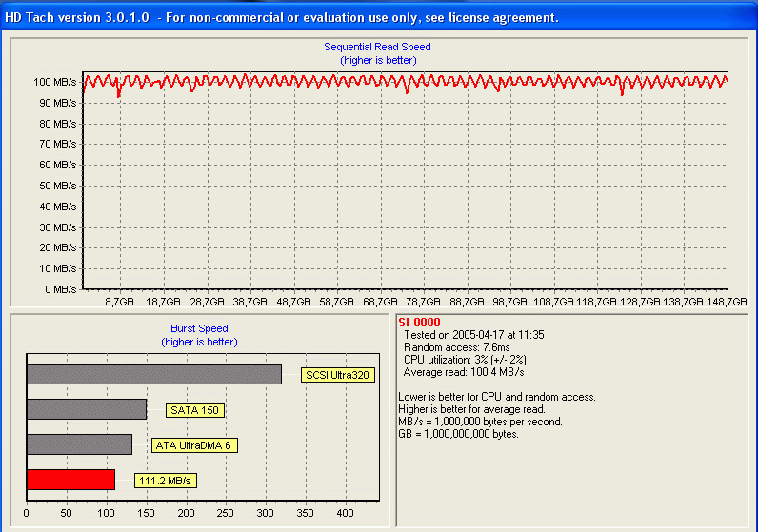Click the '78,7GB' x-axis label
Screen dimensions: 758x532
tap(423, 302)
